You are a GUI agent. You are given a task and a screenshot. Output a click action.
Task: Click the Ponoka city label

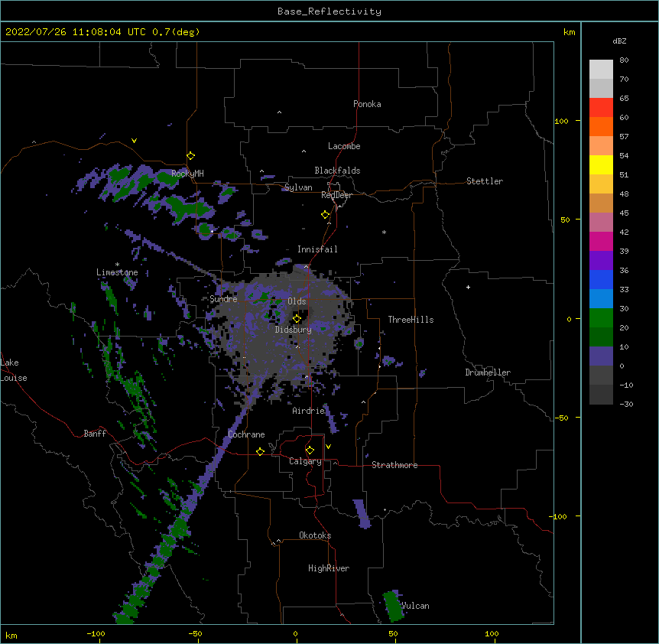coord(367,104)
